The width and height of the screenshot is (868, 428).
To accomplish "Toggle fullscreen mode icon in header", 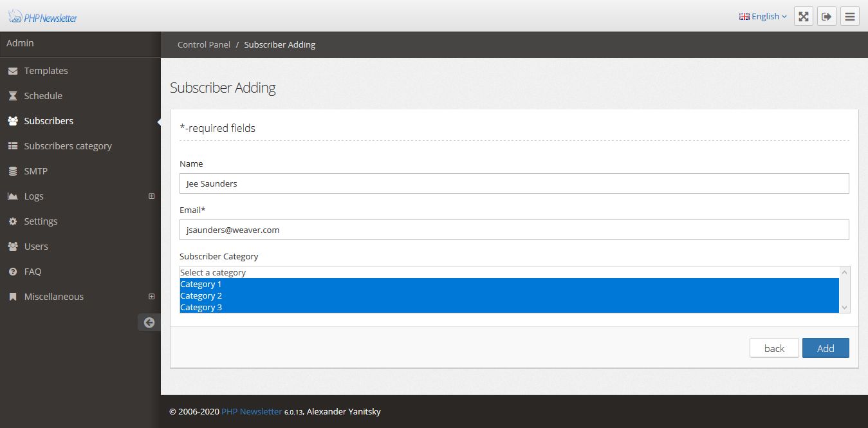I will (x=803, y=17).
